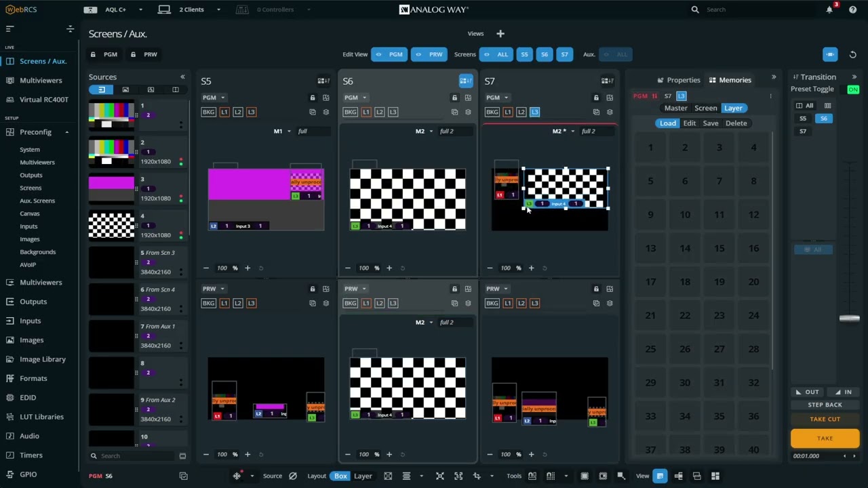Click the blue sync button beside refresh
Screen dimensions: 868x488
[830, 54]
